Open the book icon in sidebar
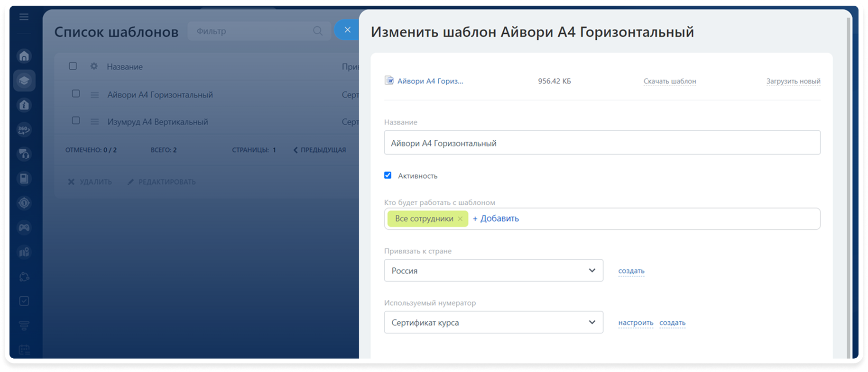This screenshot has width=868, height=372. click(x=24, y=179)
